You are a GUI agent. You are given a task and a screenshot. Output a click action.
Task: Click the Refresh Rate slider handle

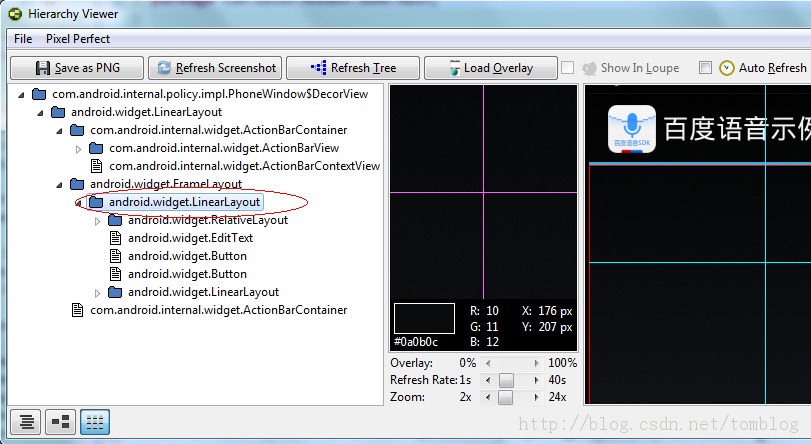(505, 380)
